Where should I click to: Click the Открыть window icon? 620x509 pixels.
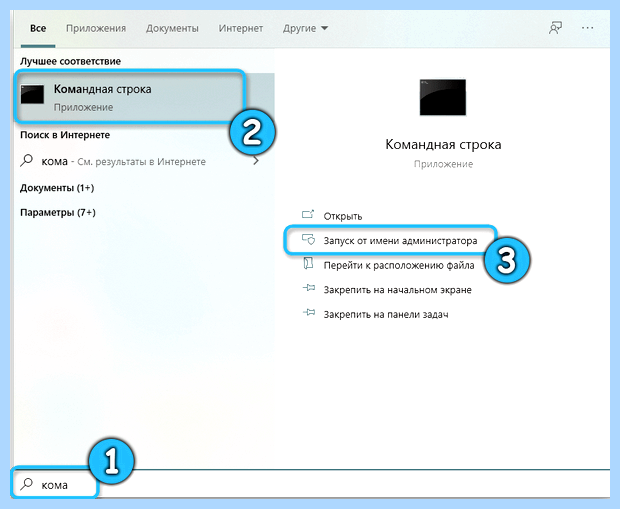click(x=308, y=214)
